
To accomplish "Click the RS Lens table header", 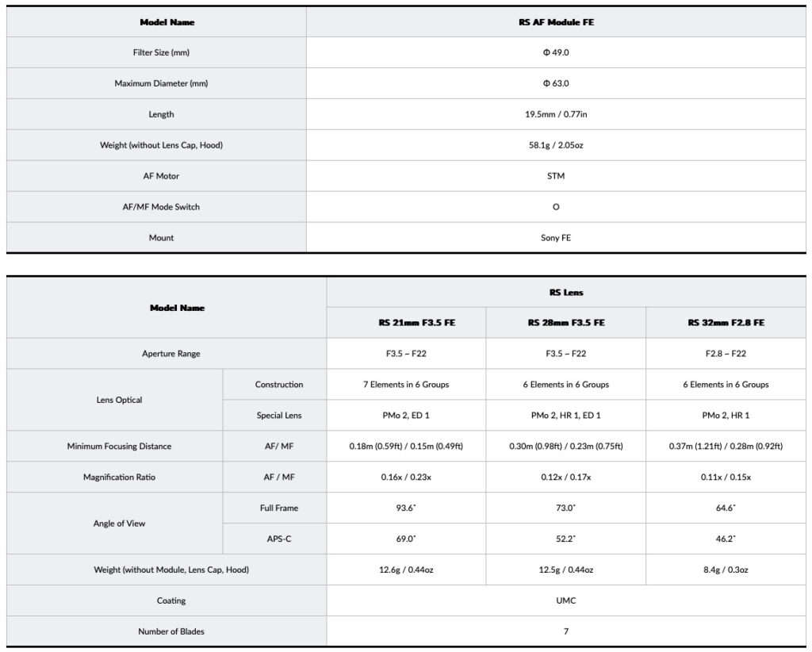I will 565,293.
